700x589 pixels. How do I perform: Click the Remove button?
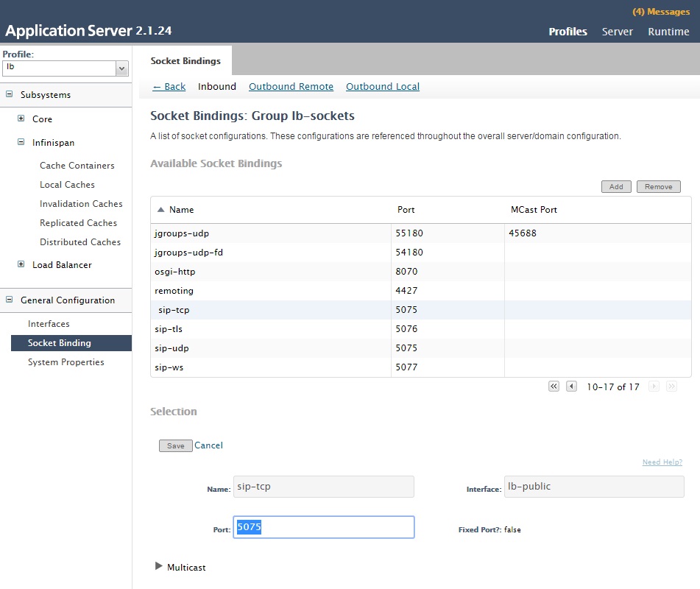[659, 187]
